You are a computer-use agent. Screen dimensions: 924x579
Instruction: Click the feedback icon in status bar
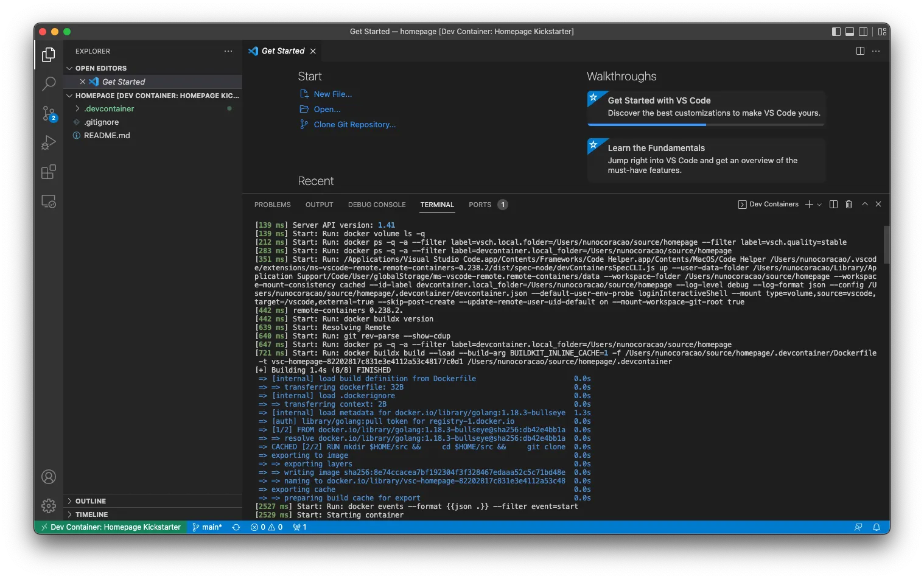pyautogui.click(x=858, y=527)
